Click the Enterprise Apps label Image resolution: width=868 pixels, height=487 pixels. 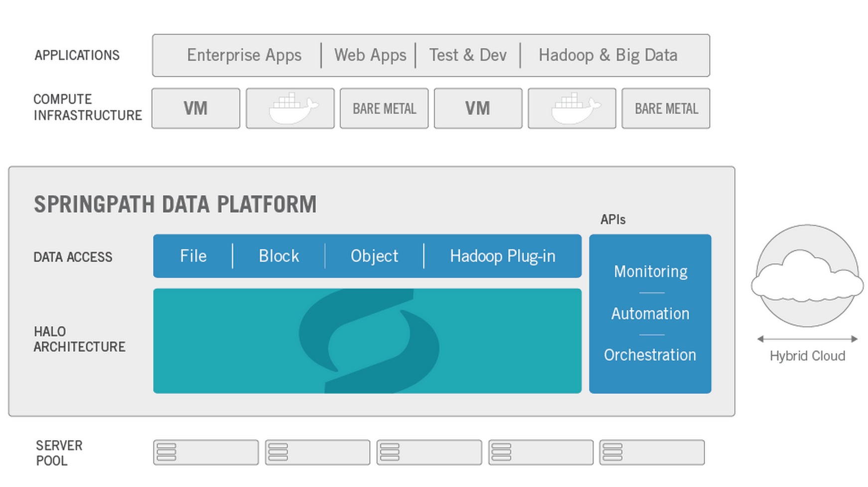[x=244, y=55]
